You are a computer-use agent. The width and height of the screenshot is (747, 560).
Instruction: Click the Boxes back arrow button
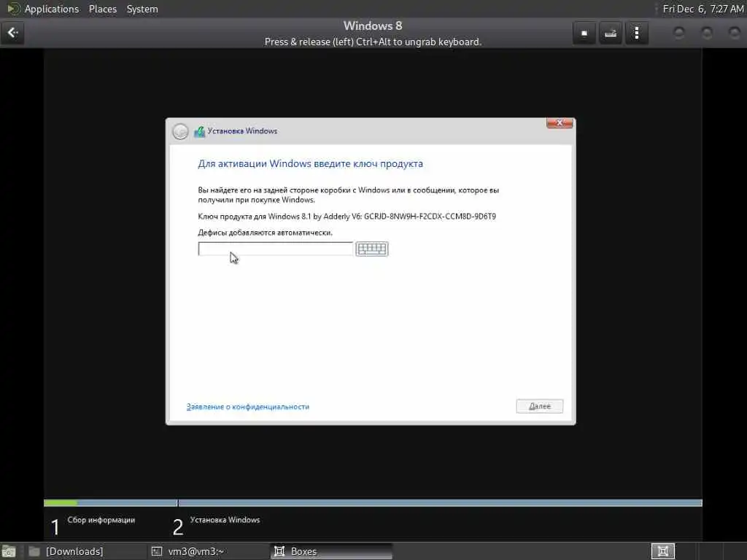12,33
